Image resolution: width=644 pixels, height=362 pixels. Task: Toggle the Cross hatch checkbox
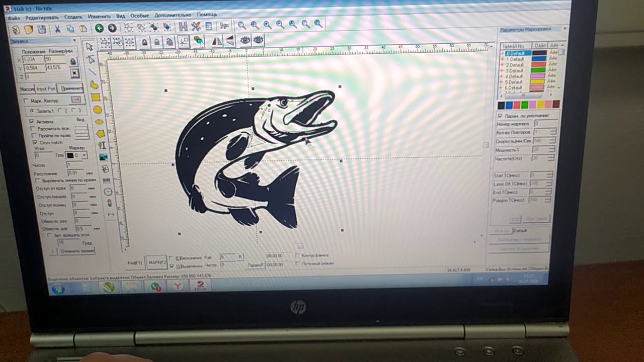(x=35, y=143)
